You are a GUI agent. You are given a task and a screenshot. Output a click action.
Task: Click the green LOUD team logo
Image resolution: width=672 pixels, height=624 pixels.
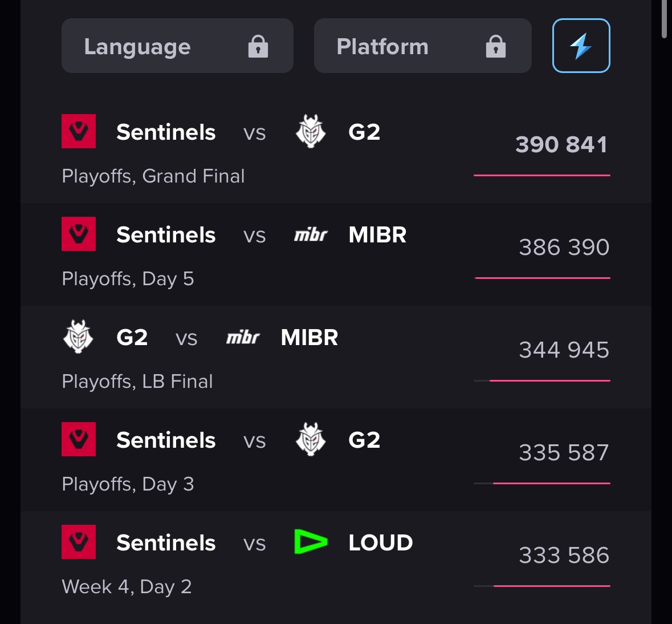pos(311,542)
